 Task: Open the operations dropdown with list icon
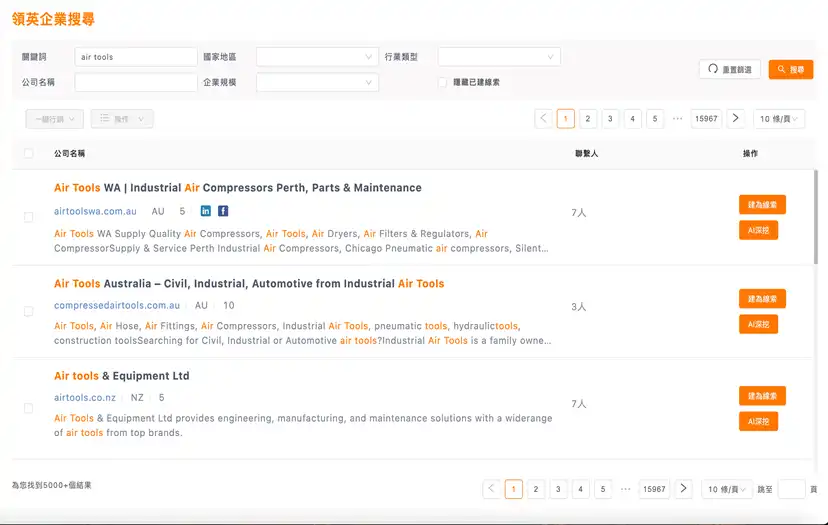click(122, 119)
